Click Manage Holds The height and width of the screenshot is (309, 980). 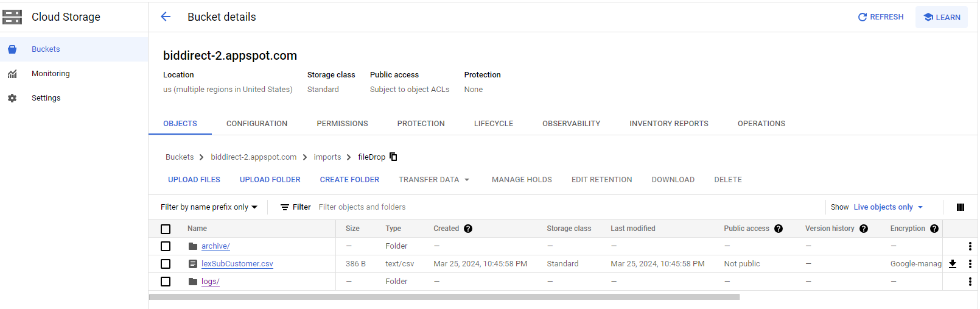522,180
